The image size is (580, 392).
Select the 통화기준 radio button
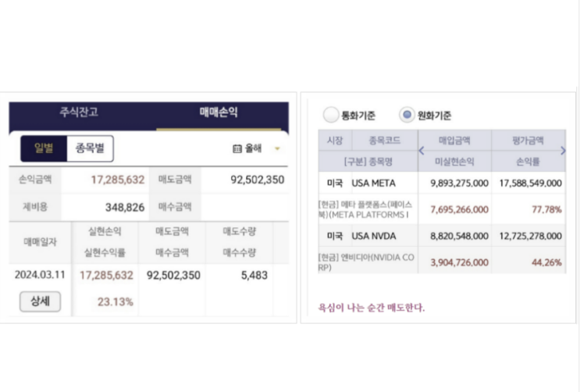tap(331, 116)
